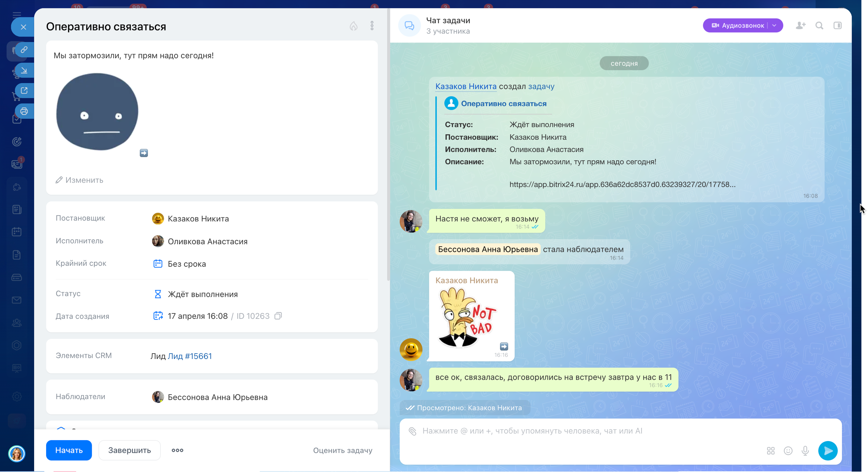Screen dimensions: 868x474
Task: Search within the task chat
Action: 819,26
